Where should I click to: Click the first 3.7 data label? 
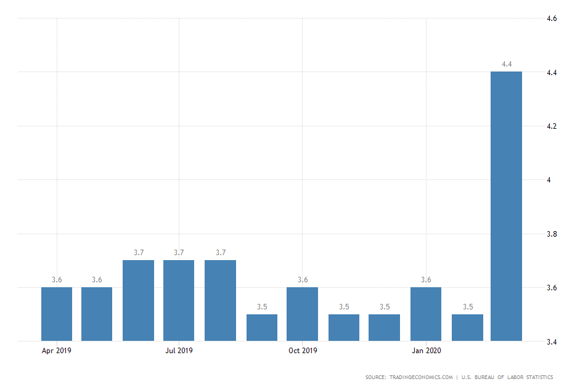139,253
